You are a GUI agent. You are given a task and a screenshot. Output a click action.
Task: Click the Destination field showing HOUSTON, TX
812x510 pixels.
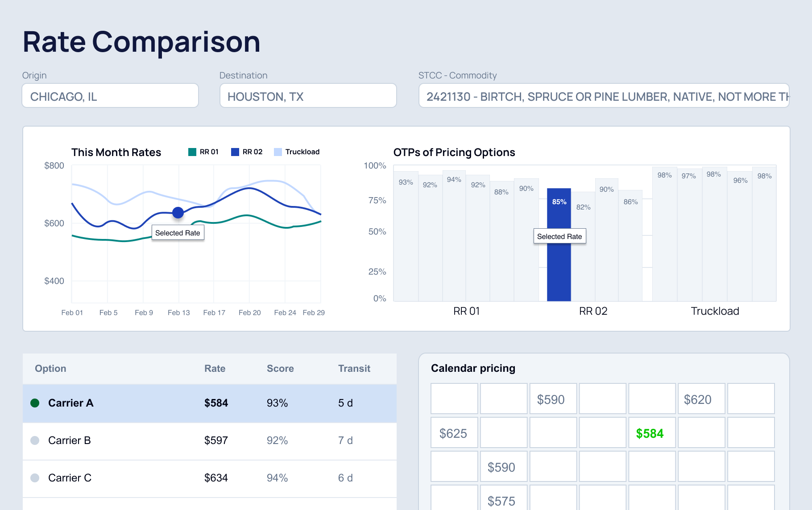click(x=308, y=95)
